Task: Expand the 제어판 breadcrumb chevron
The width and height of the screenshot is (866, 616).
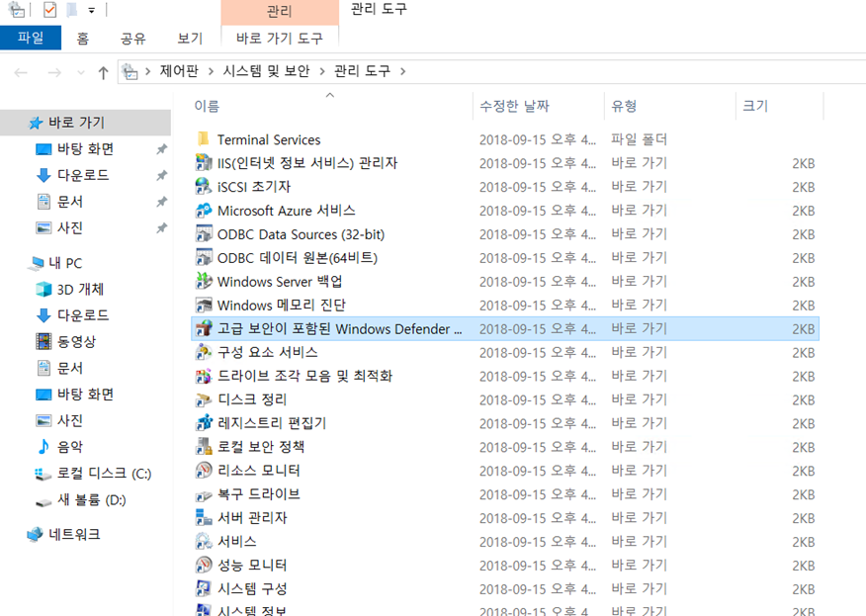Action: click(148, 71)
